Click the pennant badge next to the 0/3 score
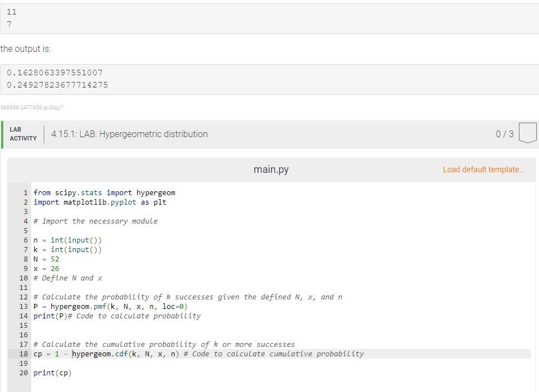The width and height of the screenshot is (539, 392). click(528, 133)
